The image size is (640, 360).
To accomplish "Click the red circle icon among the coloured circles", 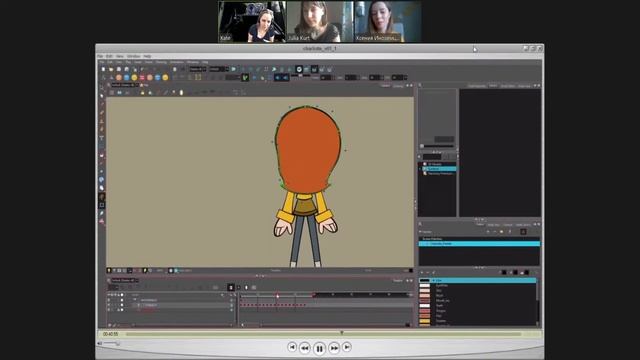I will [x=142, y=77].
